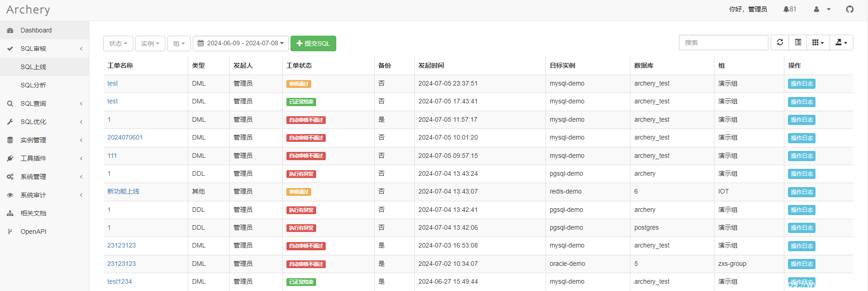
Task: Open the GitHub icon link
Action: [850, 9]
